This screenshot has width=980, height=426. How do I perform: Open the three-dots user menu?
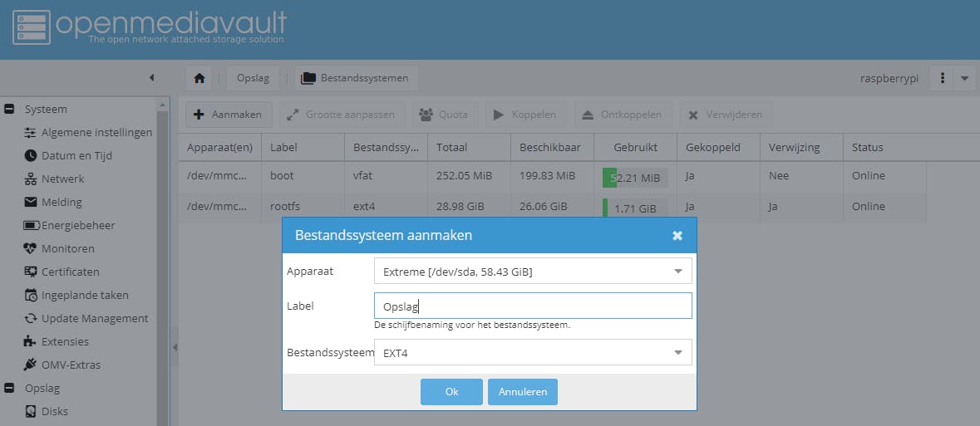(x=942, y=78)
